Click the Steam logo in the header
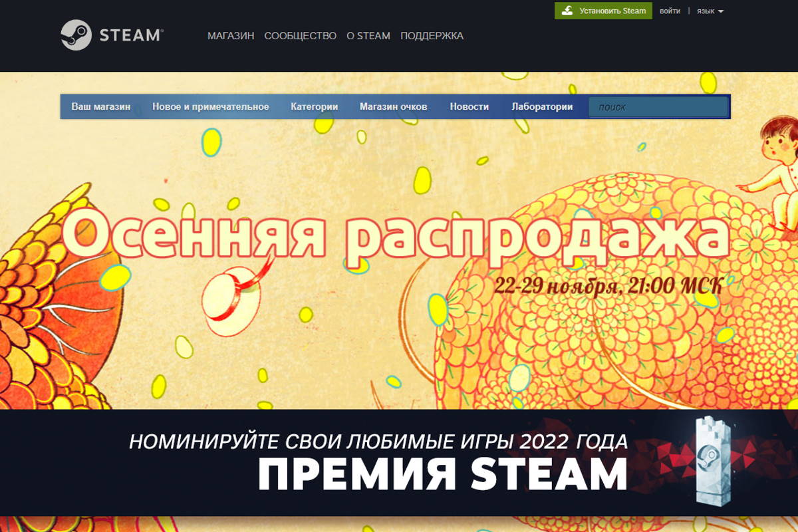The width and height of the screenshot is (798, 532). pos(111,35)
